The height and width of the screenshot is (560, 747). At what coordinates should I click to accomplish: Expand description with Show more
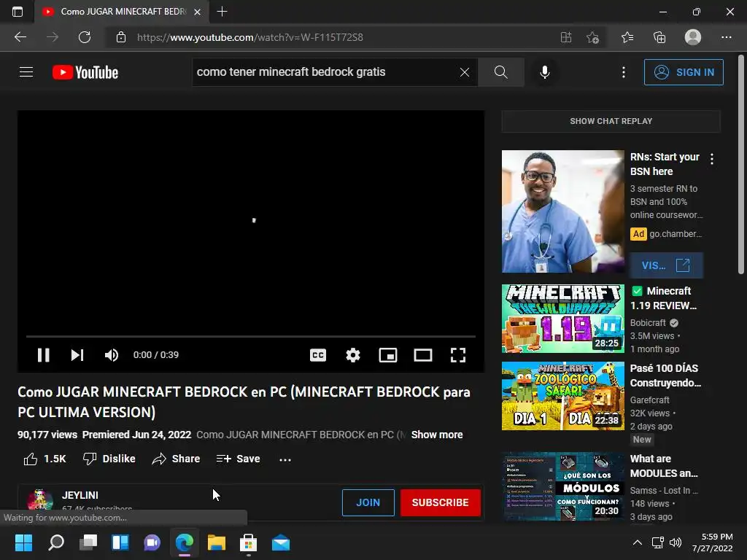[x=437, y=435]
